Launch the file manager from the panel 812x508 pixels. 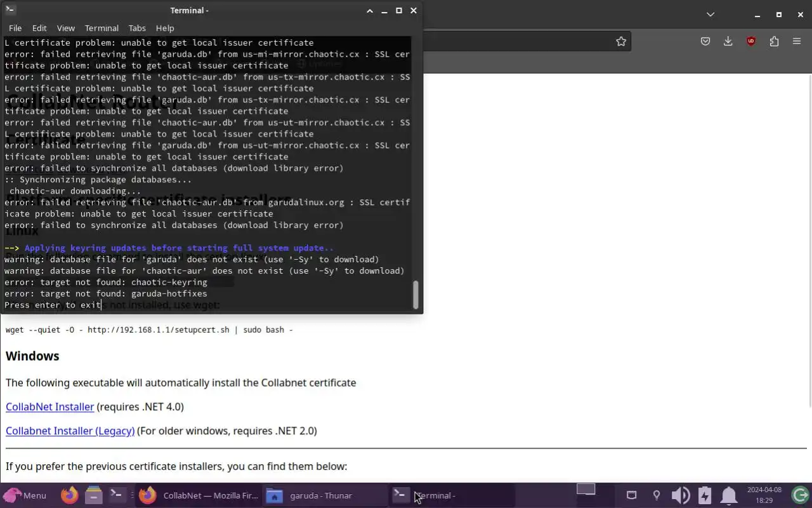click(93, 495)
